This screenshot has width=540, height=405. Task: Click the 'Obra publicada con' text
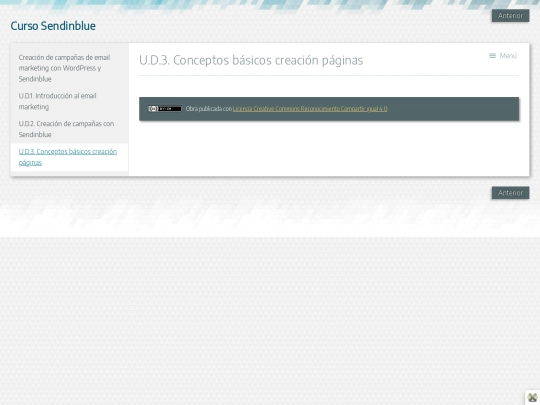coord(209,109)
